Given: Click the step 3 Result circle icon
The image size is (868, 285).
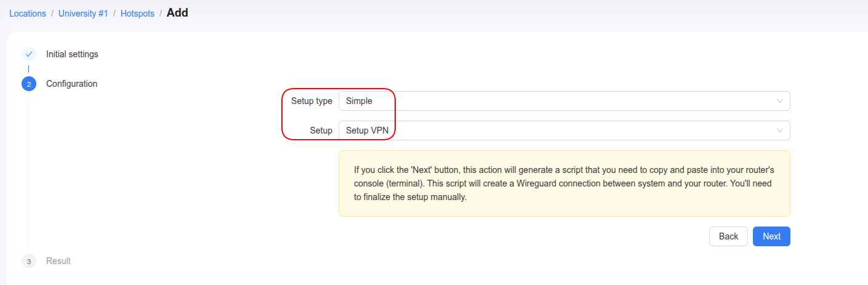Looking at the screenshot, I should pyautogui.click(x=29, y=261).
